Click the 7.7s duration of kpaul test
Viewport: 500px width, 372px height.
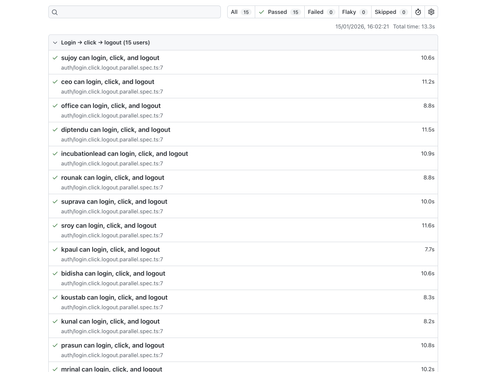point(430,250)
